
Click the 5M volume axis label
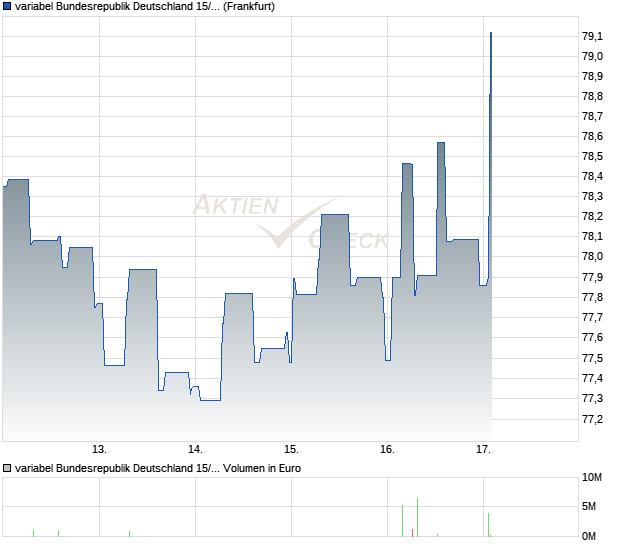pos(590,507)
